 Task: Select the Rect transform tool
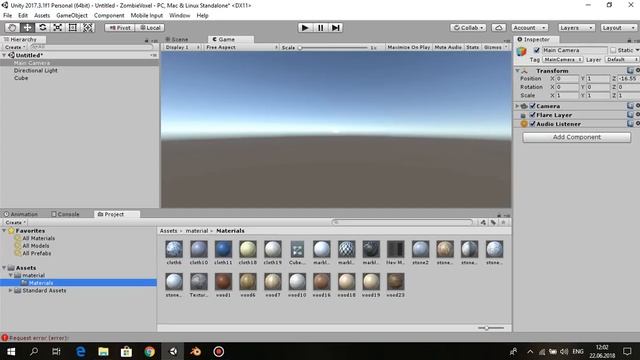point(72,27)
